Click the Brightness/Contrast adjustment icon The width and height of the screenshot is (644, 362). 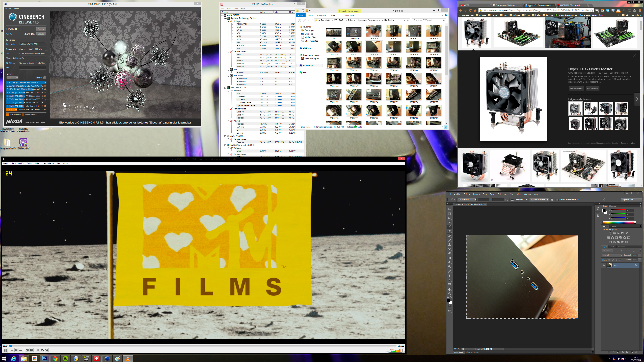click(610, 233)
